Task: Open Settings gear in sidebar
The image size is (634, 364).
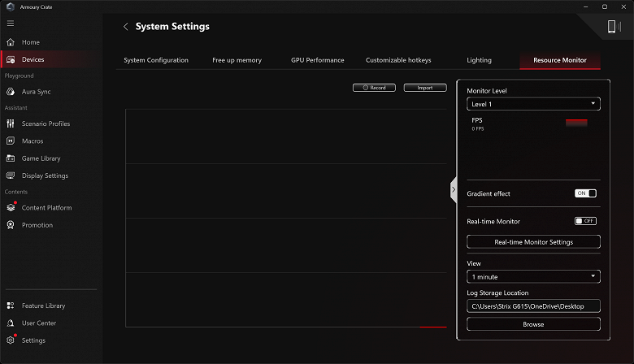Action: pyautogui.click(x=11, y=340)
